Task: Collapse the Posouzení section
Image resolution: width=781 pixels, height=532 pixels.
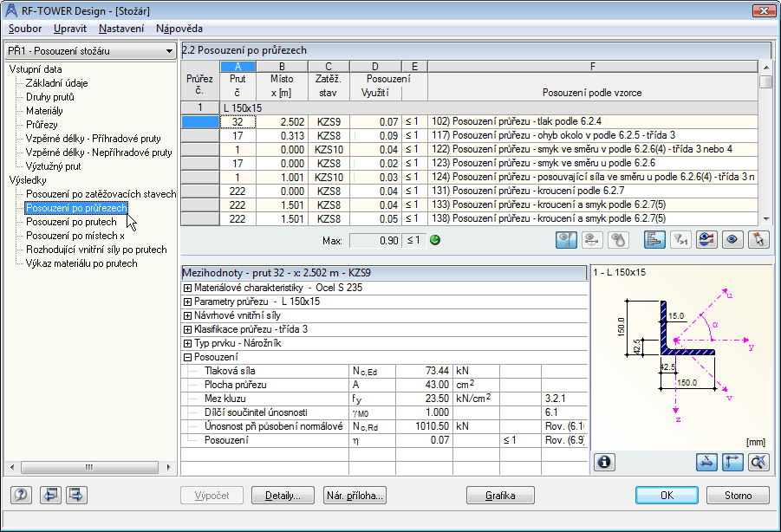Action: [187, 357]
